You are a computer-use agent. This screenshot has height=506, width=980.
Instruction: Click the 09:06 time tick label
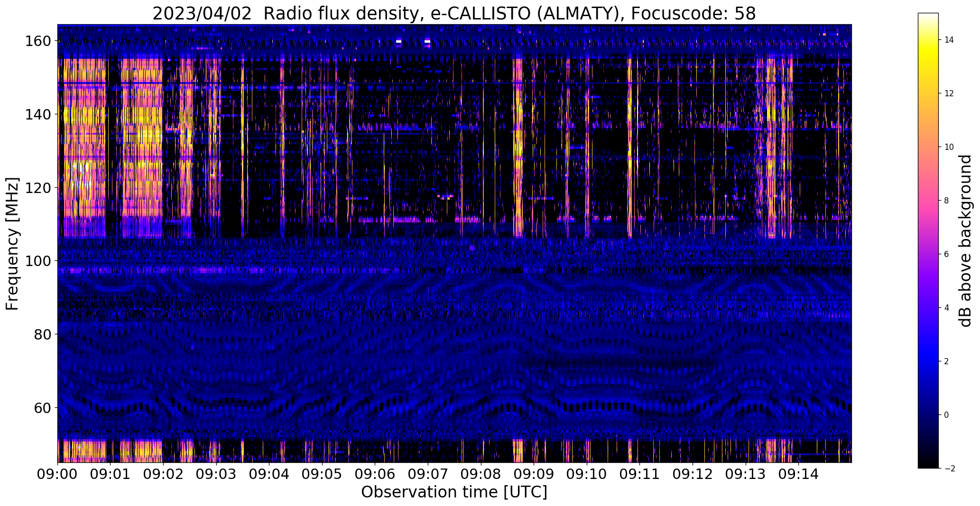(x=375, y=474)
